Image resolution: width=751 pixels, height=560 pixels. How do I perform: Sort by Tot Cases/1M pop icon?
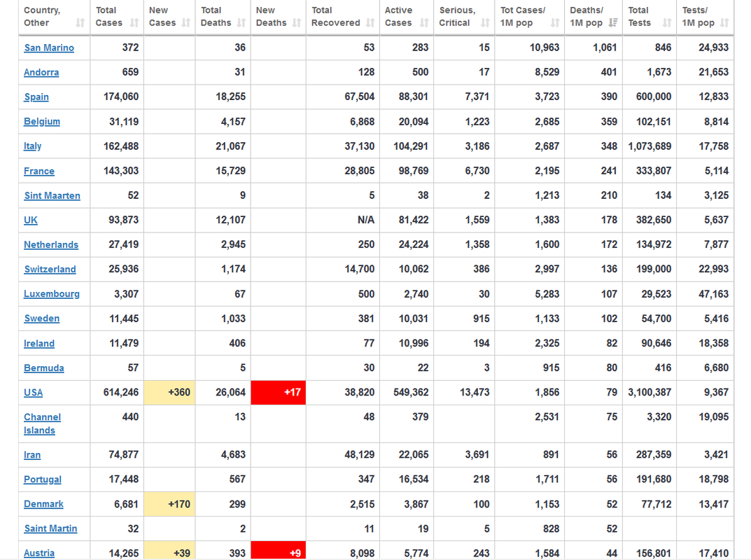pos(555,22)
